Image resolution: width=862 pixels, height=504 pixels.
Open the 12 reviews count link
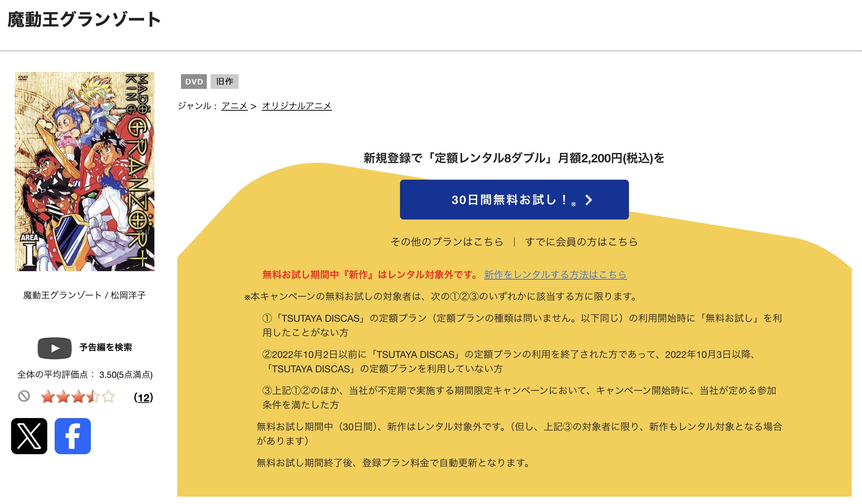[143, 397]
